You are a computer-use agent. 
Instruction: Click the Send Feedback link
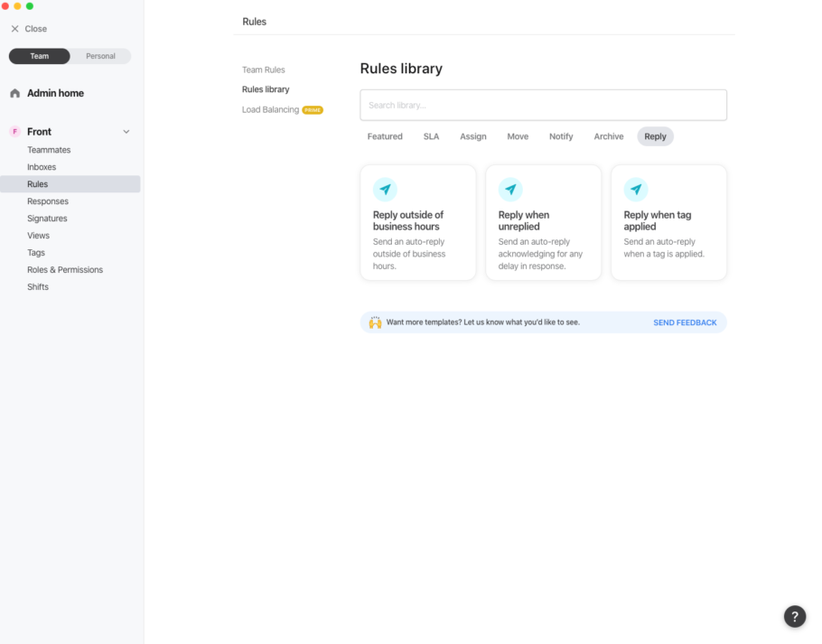click(x=685, y=322)
